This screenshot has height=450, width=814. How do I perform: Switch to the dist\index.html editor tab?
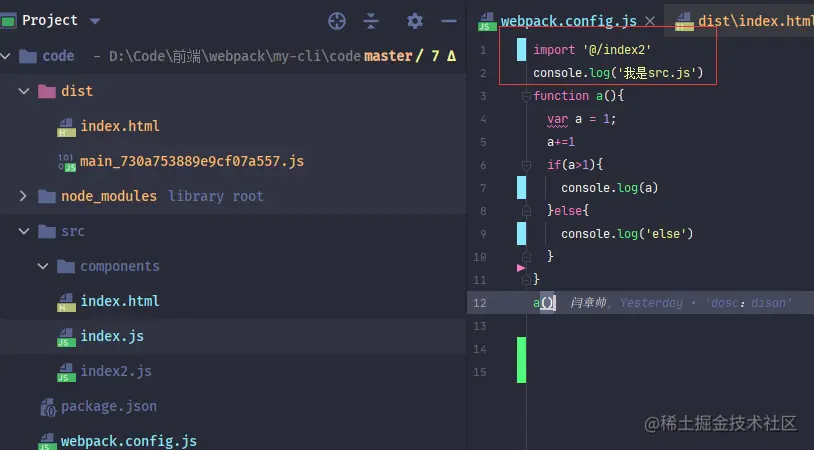click(755, 21)
